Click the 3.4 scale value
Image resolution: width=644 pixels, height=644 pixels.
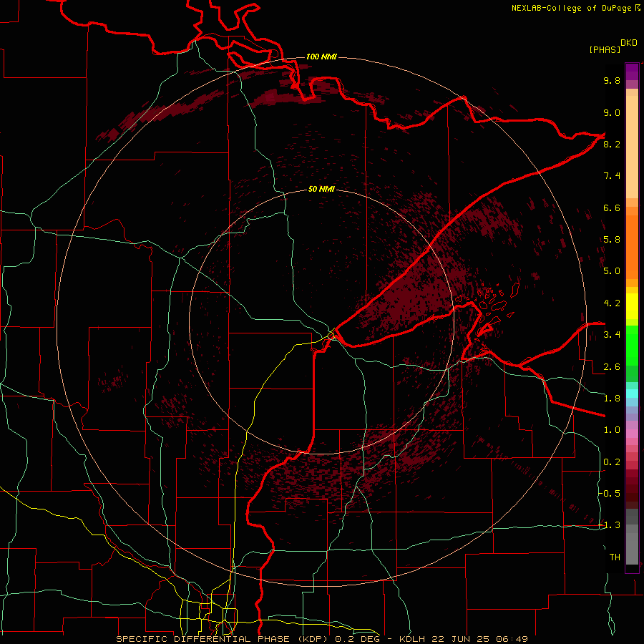pyautogui.click(x=612, y=335)
